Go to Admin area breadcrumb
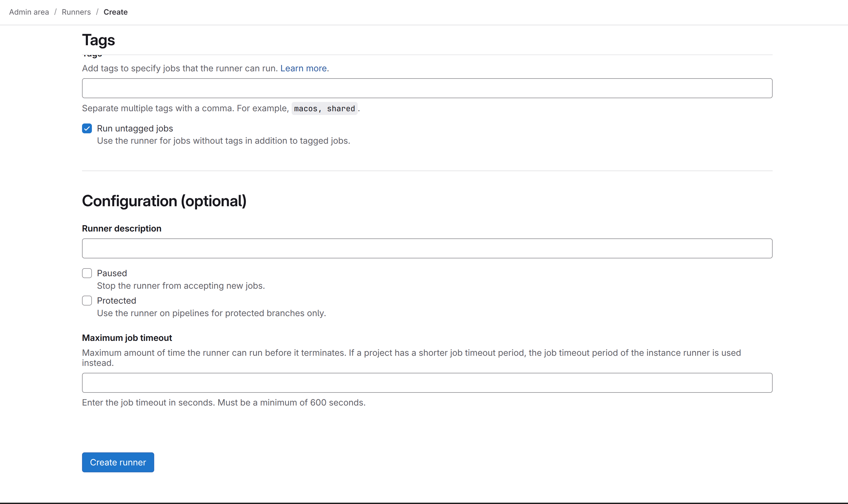 pyautogui.click(x=29, y=12)
